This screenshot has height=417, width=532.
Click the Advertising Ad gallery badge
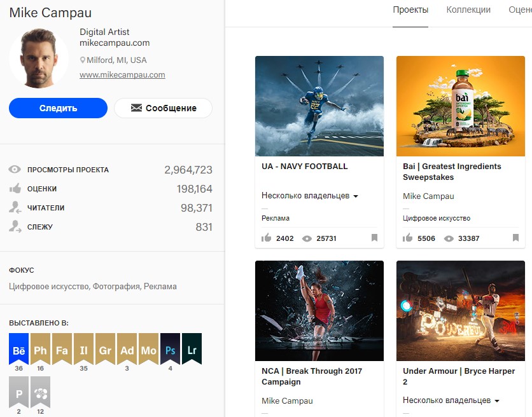(x=127, y=349)
